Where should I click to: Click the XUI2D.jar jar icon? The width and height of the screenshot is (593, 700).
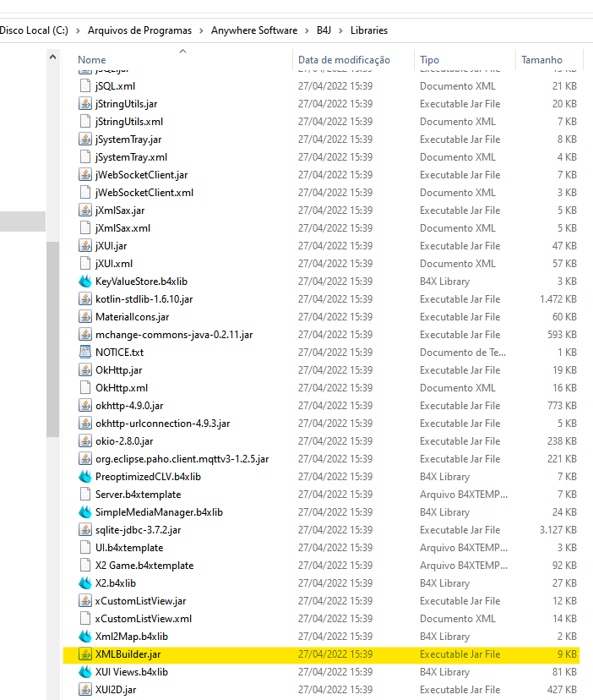[x=84, y=690]
